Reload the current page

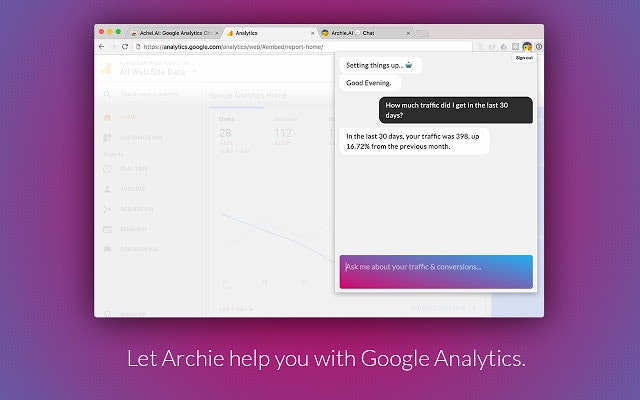pos(125,47)
